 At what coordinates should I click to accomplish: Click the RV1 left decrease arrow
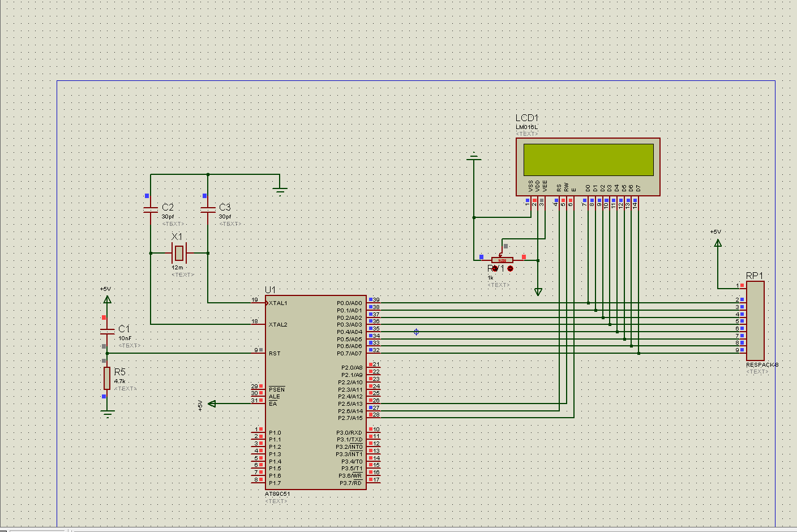[495, 268]
